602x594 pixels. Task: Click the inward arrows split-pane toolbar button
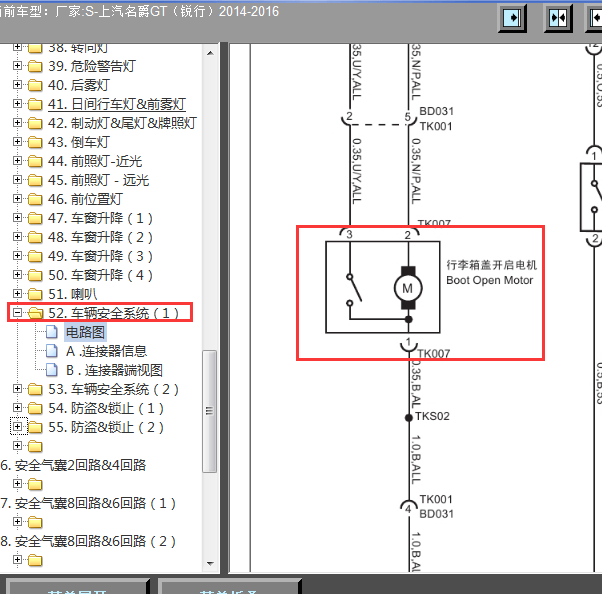[558, 18]
